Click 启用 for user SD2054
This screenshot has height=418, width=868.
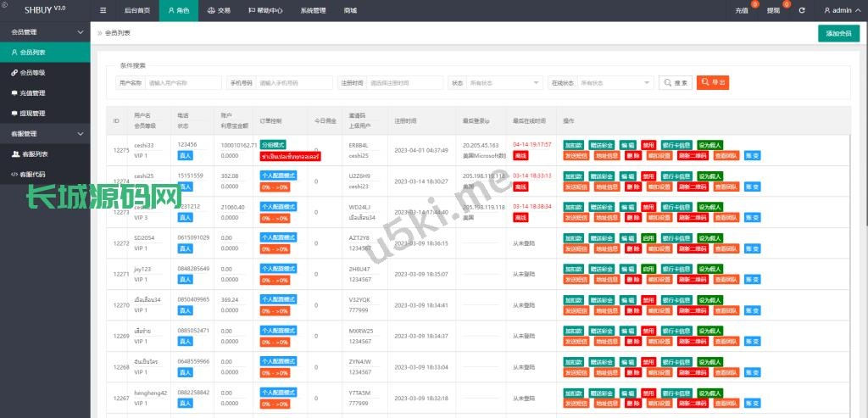[648, 238]
